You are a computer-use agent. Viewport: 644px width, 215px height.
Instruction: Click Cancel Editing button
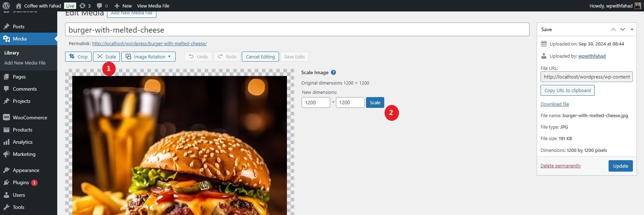click(x=260, y=57)
